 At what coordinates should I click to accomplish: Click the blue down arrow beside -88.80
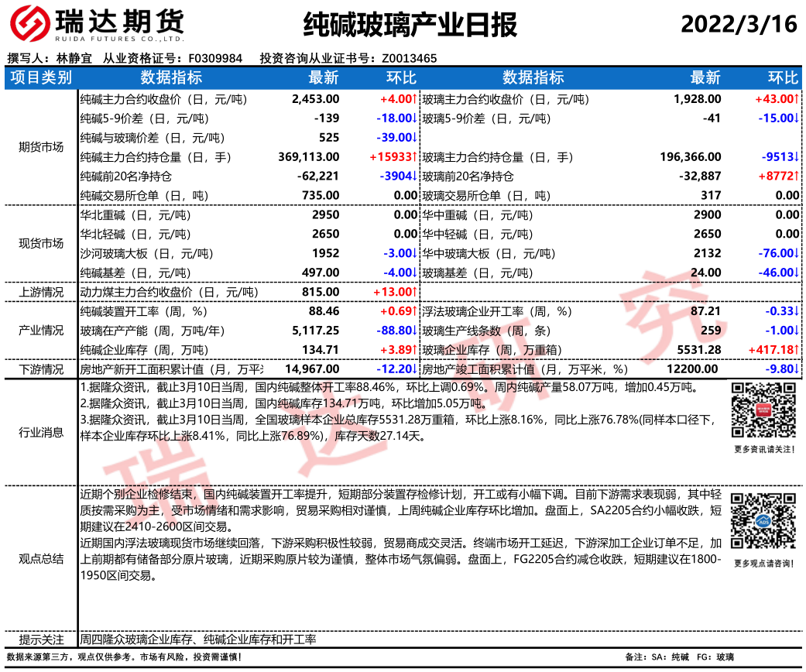tap(415, 331)
